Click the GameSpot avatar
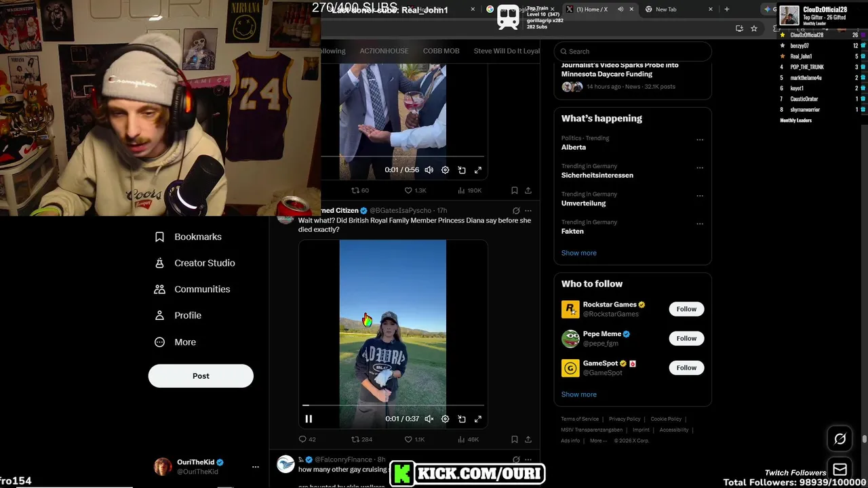The height and width of the screenshot is (488, 868). point(570,368)
